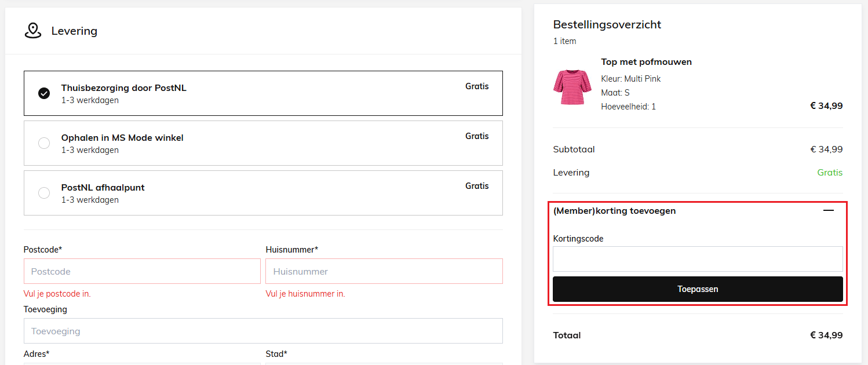Click 'Maat: S' text
Image resolution: width=868 pixels, height=365 pixels.
click(x=615, y=93)
